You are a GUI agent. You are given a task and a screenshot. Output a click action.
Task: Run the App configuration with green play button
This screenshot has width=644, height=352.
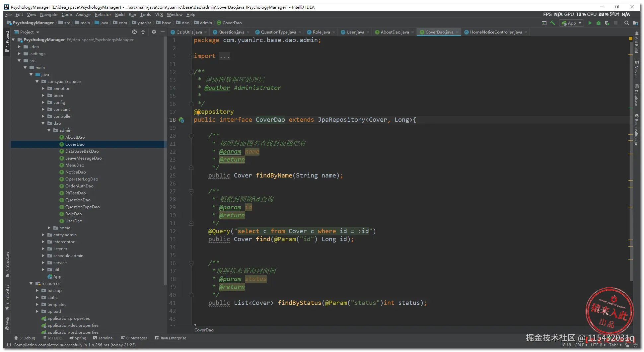click(x=590, y=23)
